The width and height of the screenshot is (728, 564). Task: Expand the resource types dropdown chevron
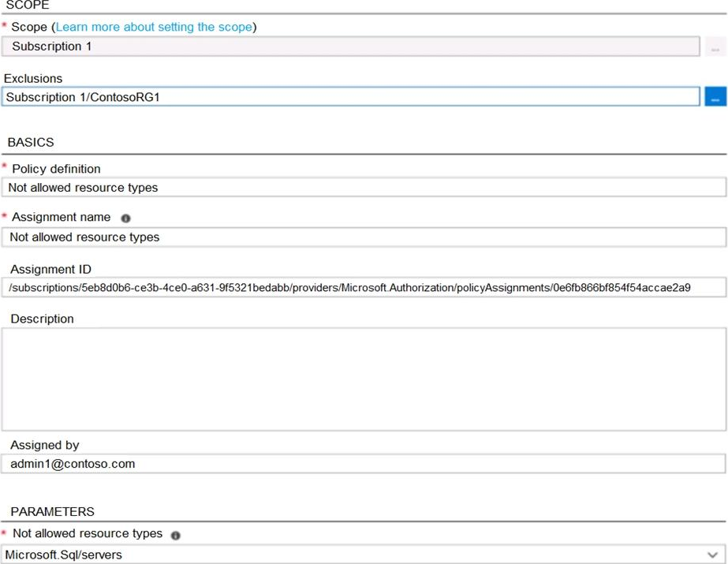[713, 555]
